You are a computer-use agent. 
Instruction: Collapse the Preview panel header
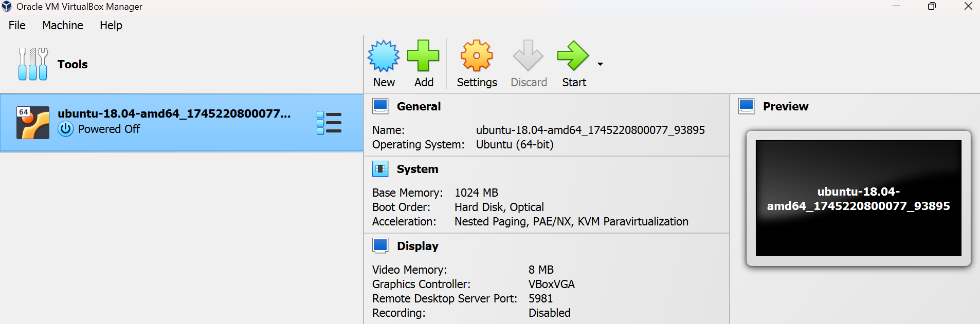click(x=785, y=106)
